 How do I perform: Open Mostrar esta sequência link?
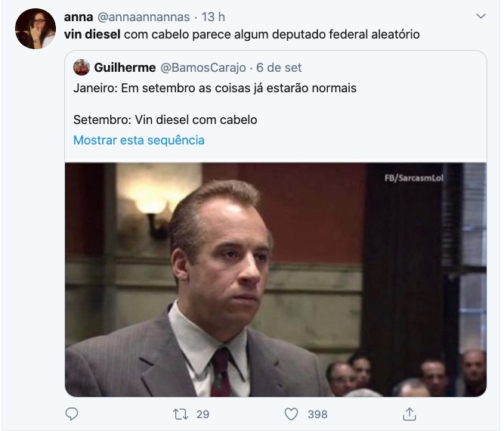(x=139, y=140)
